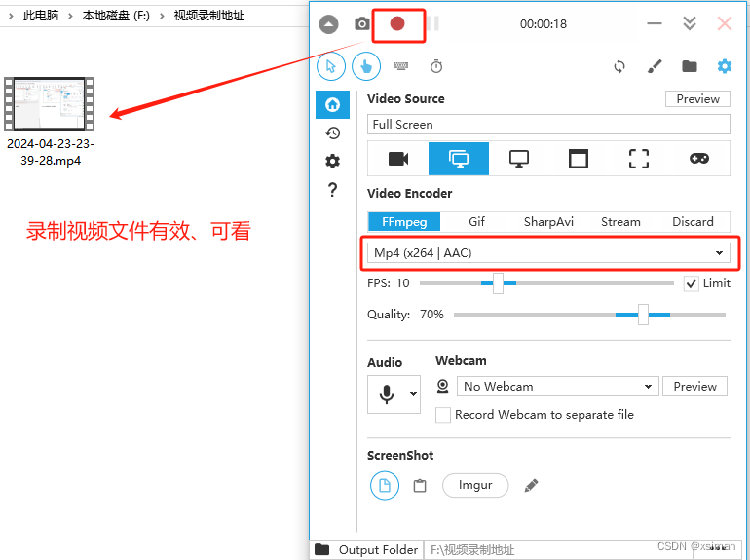The width and height of the screenshot is (750, 560).
Task: Open the recent history sidebar tab
Action: [332, 133]
